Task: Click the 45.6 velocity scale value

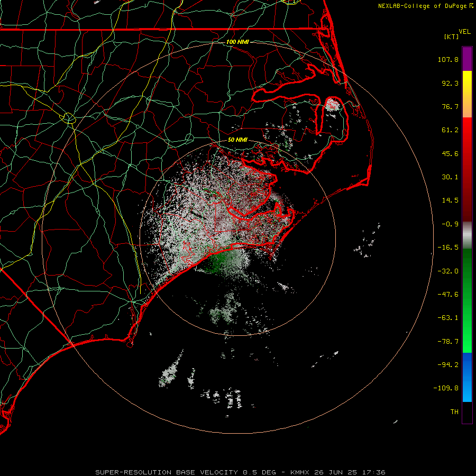Action: pos(450,153)
